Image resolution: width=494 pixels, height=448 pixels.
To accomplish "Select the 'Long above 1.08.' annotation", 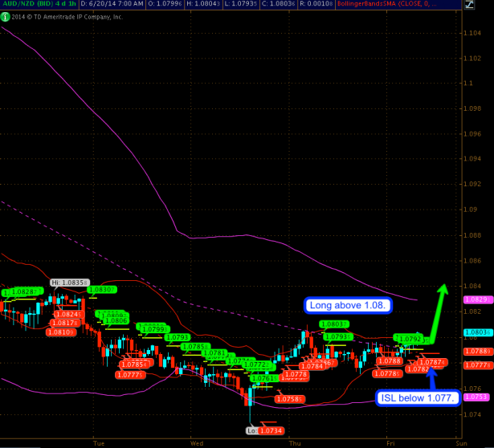I will (x=347, y=306).
